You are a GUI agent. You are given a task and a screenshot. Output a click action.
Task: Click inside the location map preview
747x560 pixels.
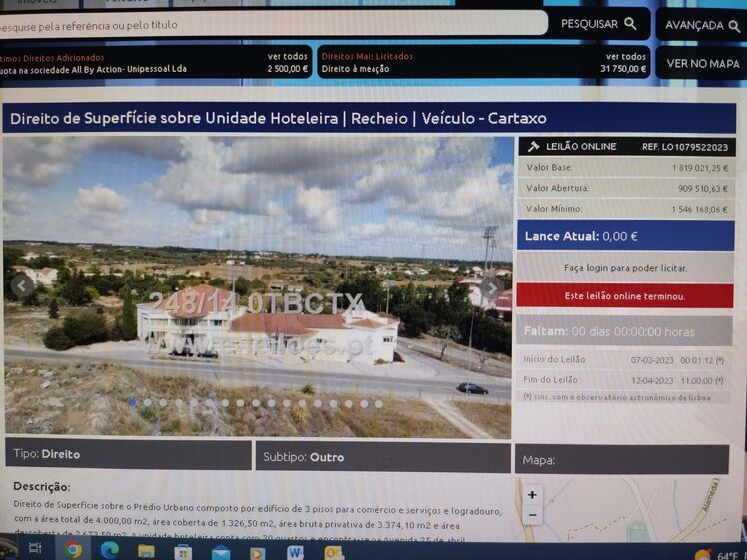pyautogui.click(x=622, y=508)
